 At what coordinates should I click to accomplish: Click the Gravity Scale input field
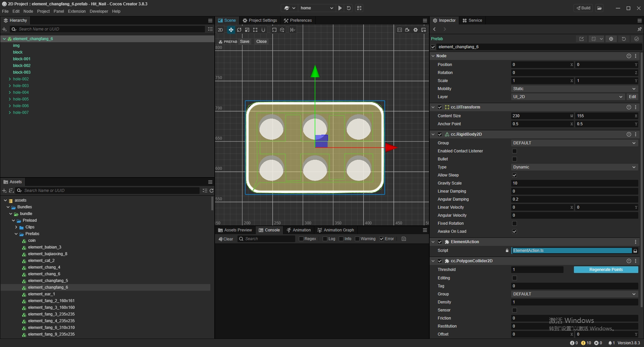(574, 183)
